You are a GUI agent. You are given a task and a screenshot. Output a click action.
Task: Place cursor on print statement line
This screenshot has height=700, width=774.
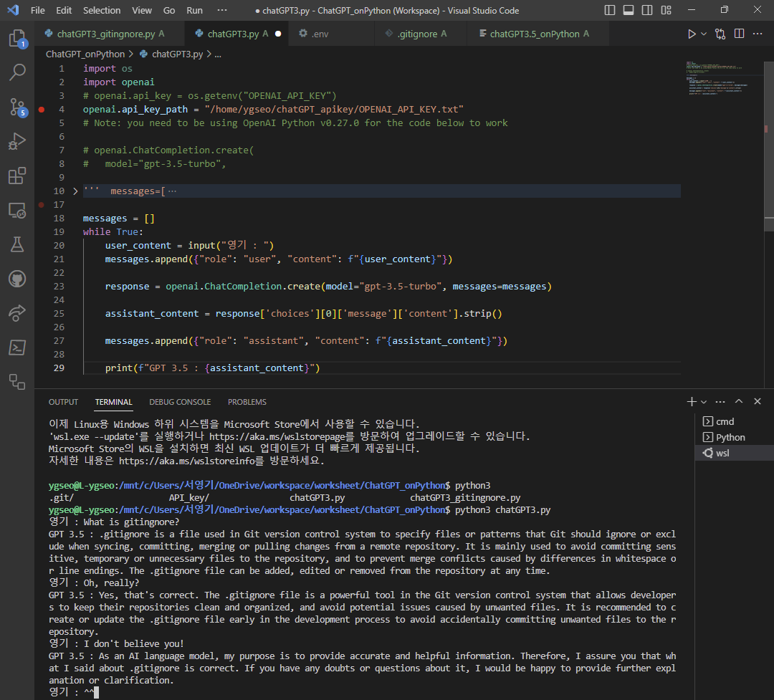click(212, 368)
